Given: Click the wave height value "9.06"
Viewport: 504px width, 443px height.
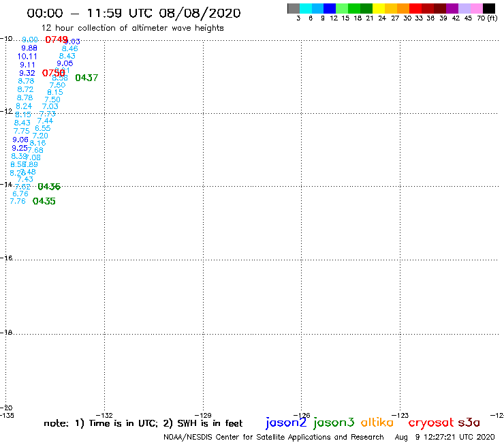Looking at the screenshot, I should [20, 140].
